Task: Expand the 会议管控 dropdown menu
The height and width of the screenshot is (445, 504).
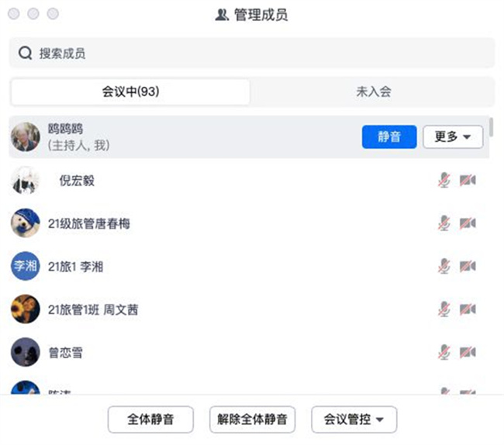Action: [x=354, y=419]
